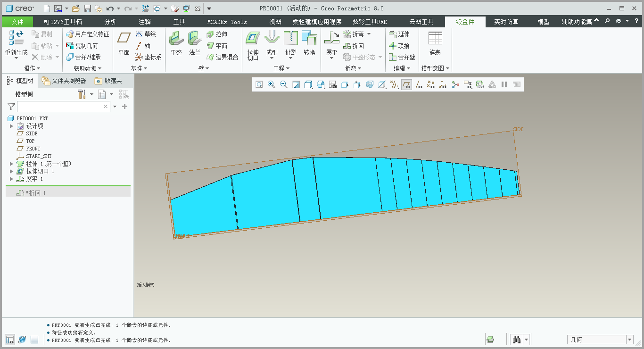The height and width of the screenshot is (349, 644).
Task: Open the 几何 selection filter dropdown
Action: (x=629, y=340)
